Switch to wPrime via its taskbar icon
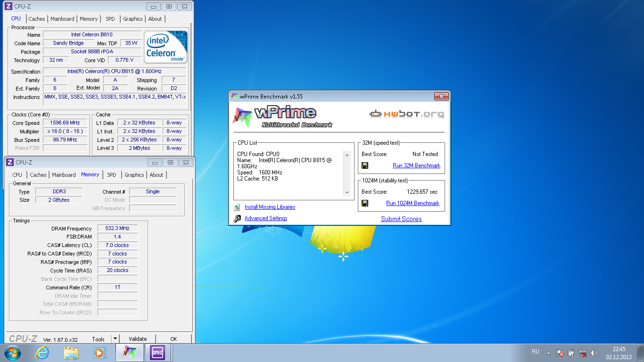The width and height of the screenshot is (644, 362). point(129,353)
